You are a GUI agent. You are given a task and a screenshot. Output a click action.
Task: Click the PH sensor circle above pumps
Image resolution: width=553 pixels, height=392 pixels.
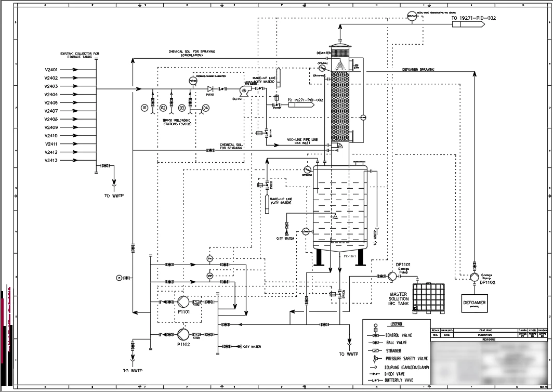pyautogui.click(x=210, y=259)
